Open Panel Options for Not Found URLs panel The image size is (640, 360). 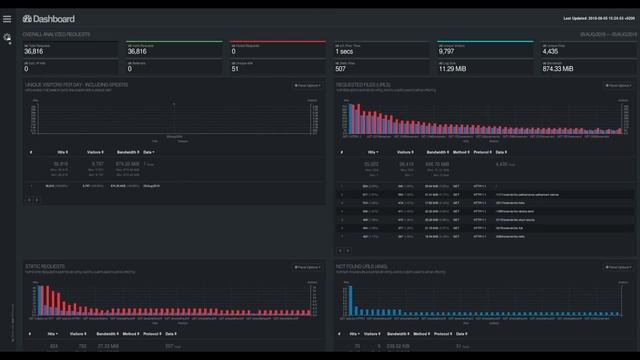coord(618,267)
